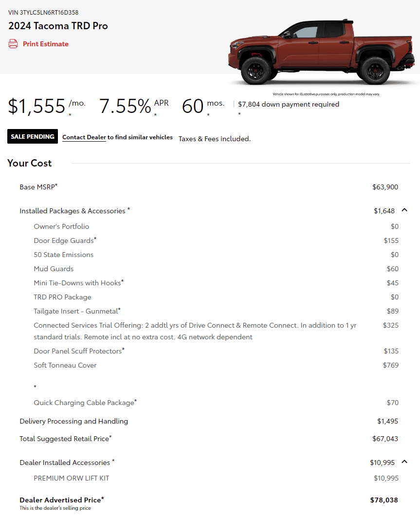Open the Print Estimate link

pos(45,44)
